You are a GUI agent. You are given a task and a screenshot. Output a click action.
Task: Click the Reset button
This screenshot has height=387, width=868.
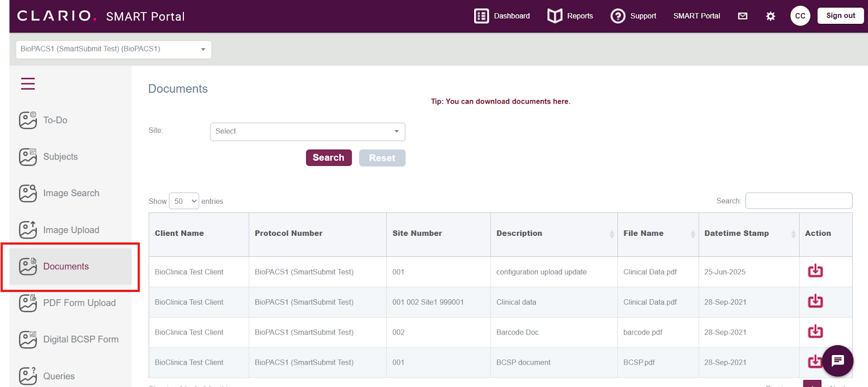pos(382,158)
